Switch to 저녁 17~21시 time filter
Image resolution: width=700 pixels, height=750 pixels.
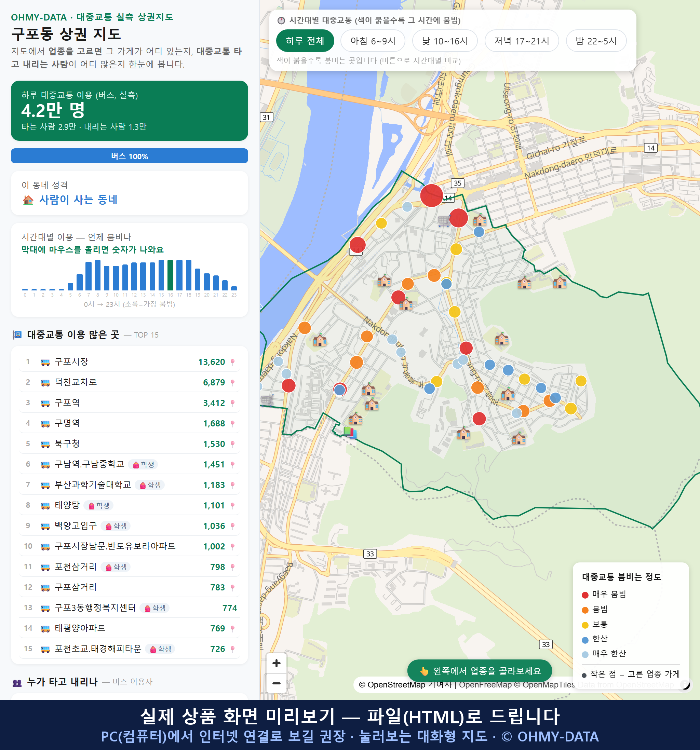521,41
